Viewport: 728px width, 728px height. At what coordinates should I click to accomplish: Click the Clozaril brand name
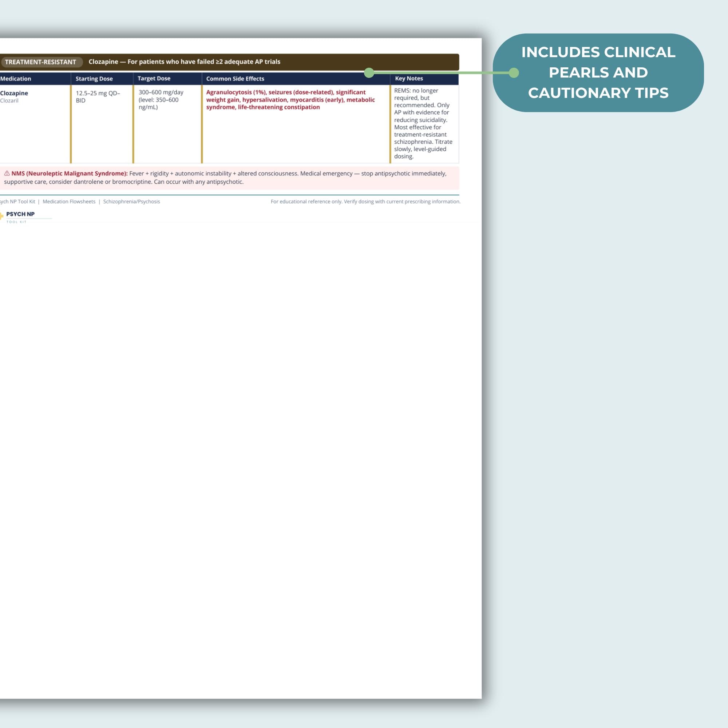(x=9, y=100)
